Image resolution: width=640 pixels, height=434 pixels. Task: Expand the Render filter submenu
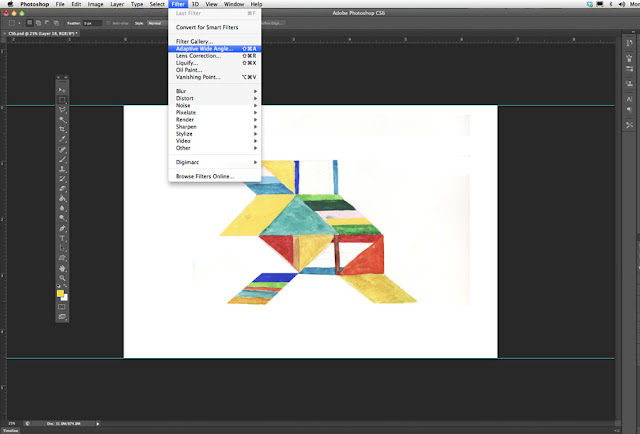[x=215, y=120]
